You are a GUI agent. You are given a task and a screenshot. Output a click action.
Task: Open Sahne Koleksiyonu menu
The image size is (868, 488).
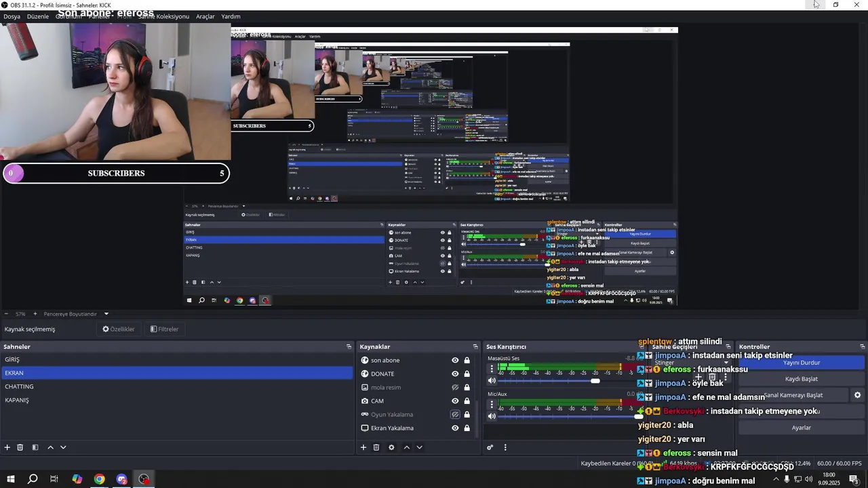[163, 16]
